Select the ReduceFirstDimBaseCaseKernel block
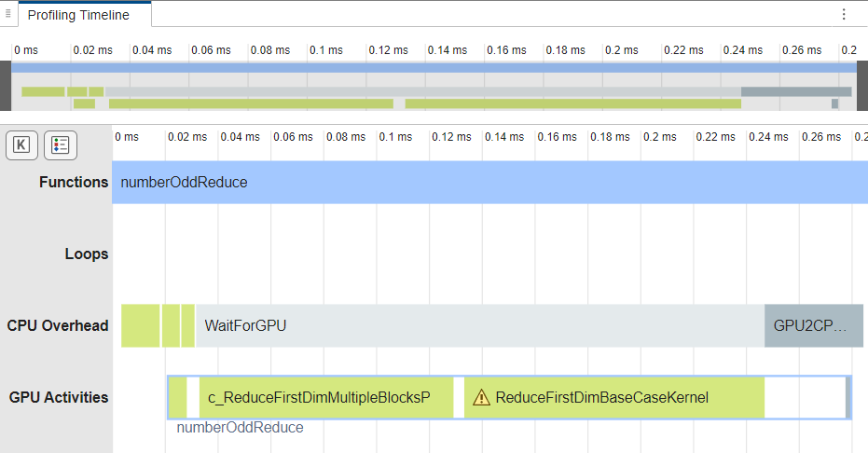This screenshot has height=453, width=868. click(613, 397)
